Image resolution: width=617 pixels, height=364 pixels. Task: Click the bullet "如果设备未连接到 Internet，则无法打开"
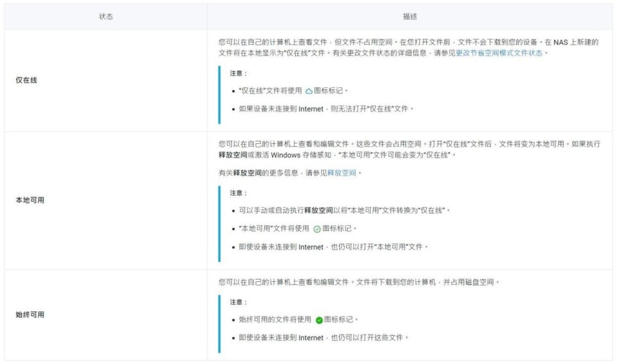click(x=326, y=109)
